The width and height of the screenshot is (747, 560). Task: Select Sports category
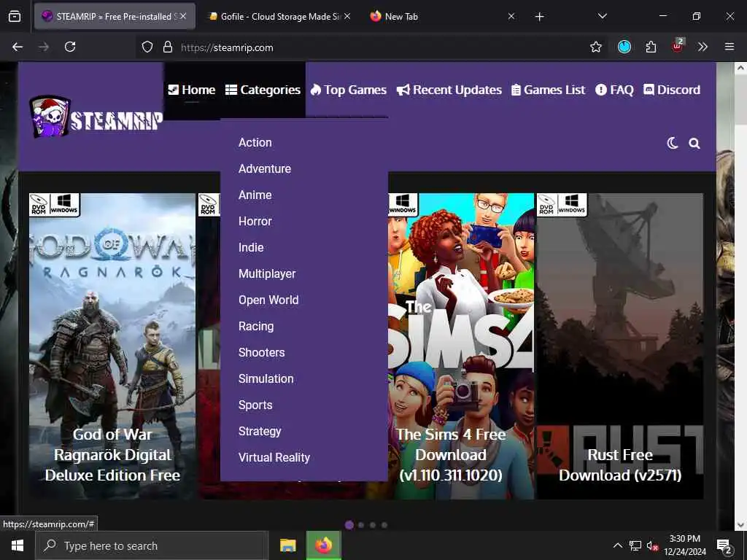point(255,405)
